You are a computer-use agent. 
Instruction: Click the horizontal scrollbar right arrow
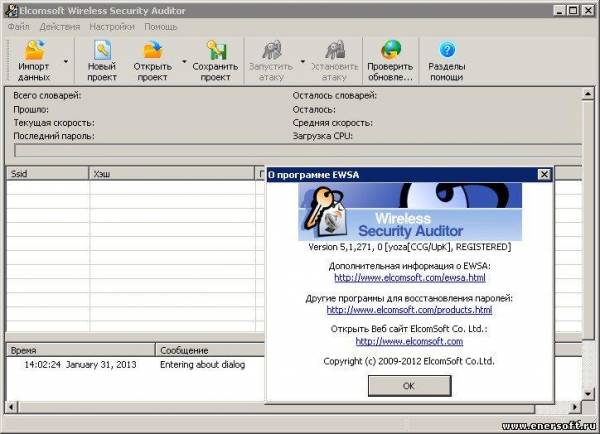(575, 407)
